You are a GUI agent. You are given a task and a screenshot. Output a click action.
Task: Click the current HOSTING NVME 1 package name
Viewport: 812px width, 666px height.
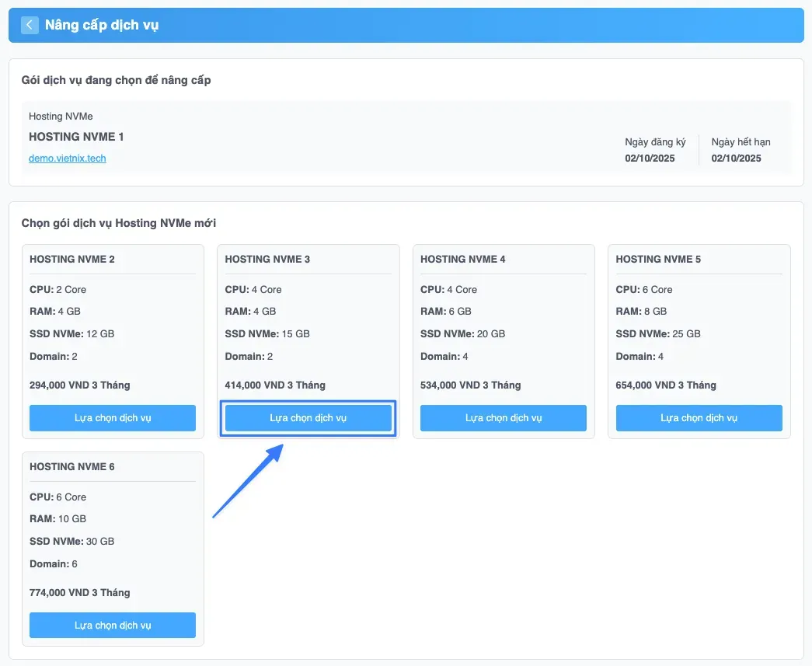76,137
